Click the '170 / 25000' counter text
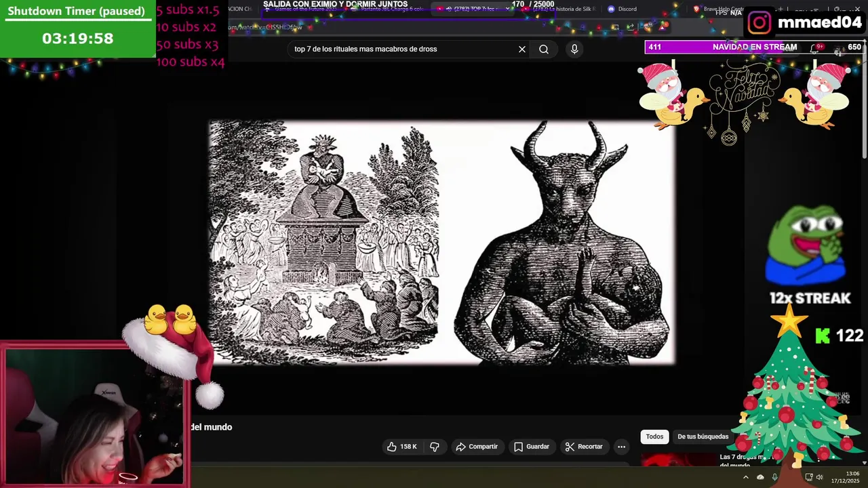The width and height of the screenshot is (868, 488). [533, 4]
